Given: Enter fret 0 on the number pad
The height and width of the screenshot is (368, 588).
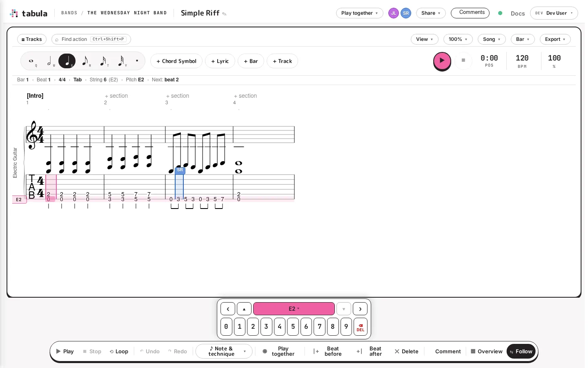Looking at the screenshot, I should click(226, 327).
